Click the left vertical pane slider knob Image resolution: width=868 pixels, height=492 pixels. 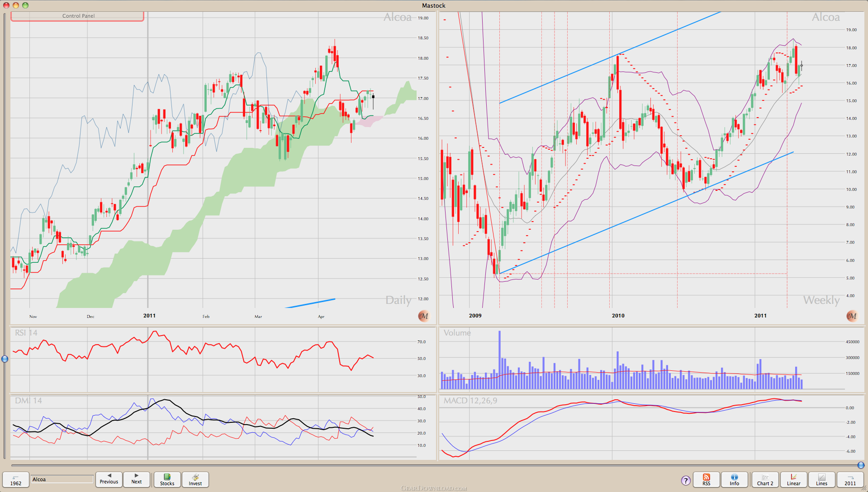[5, 359]
